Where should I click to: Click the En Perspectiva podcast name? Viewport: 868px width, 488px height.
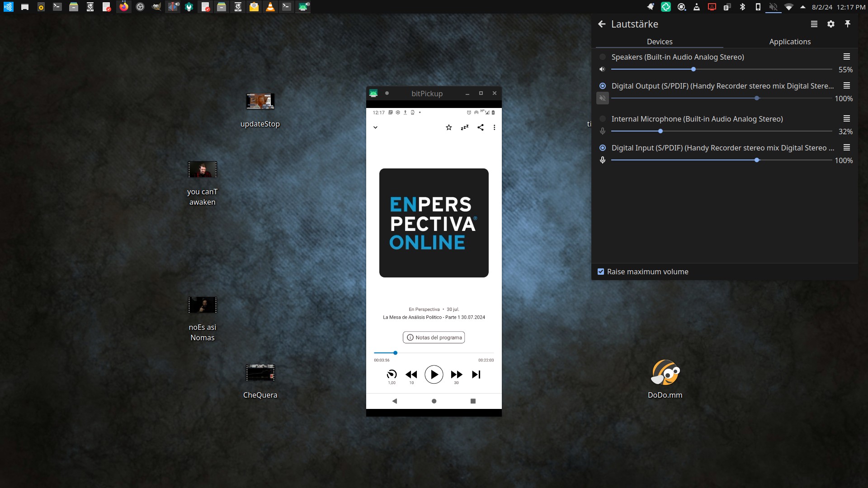pyautogui.click(x=424, y=310)
